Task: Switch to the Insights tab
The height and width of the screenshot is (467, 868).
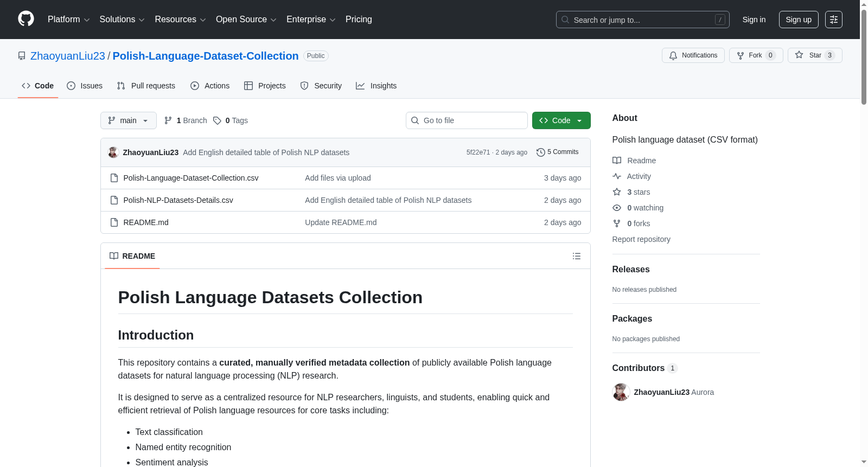Action: click(x=376, y=86)
